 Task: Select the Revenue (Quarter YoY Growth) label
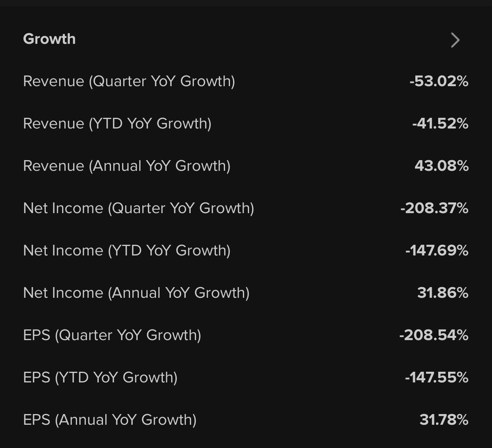pos(129,81)
